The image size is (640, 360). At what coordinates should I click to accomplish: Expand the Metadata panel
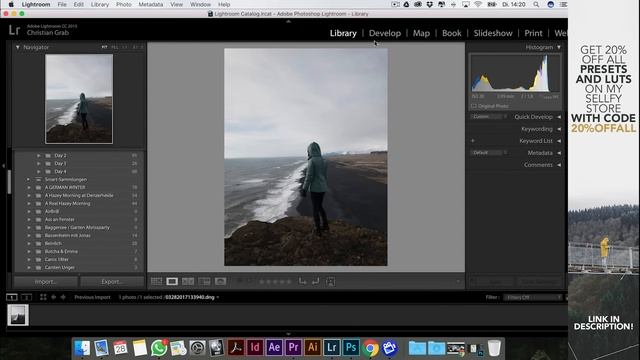pos(559,153)
